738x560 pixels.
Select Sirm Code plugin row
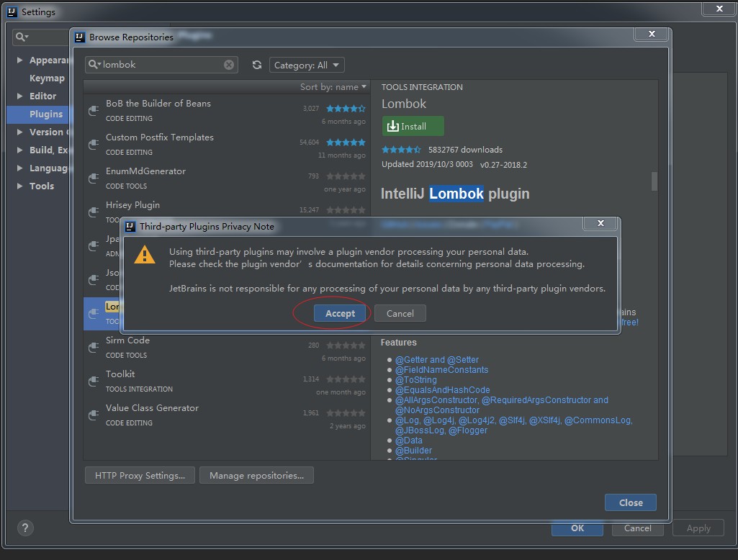226,348
